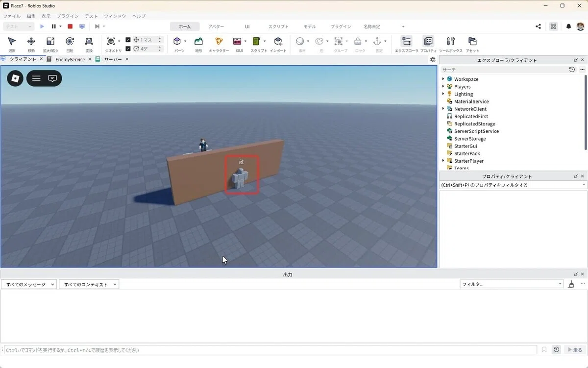Open viewport settings gear icon
588x368 pixels.
coord(433,59)
